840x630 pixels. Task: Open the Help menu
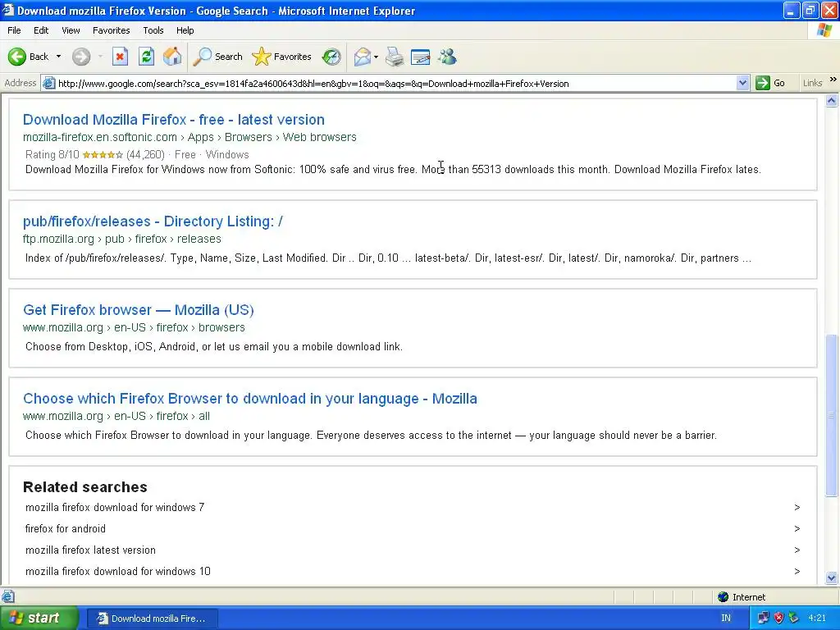click(x=185, y=30)
